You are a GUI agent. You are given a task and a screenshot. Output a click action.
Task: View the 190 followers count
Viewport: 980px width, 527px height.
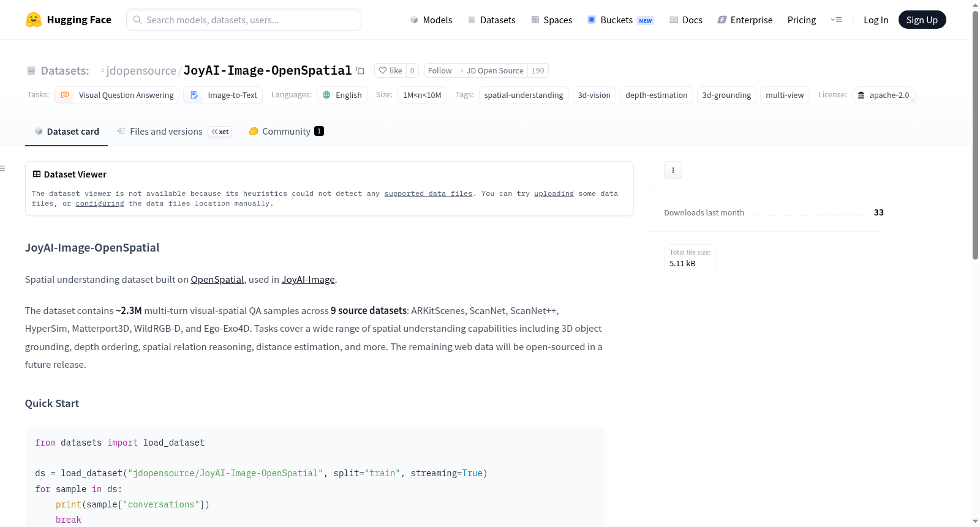(538, 70)
